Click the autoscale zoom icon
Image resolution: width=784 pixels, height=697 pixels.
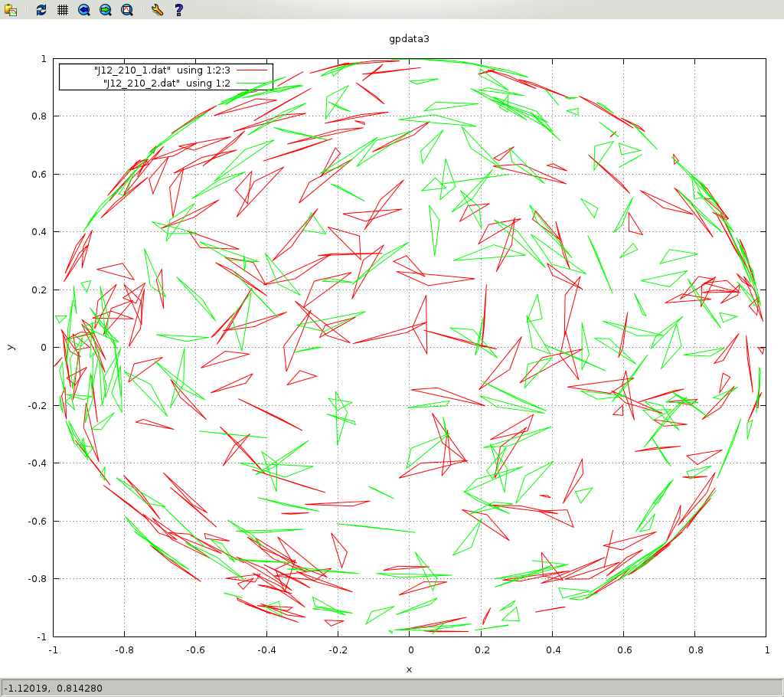pyautogui.click(x=127, y=10)
